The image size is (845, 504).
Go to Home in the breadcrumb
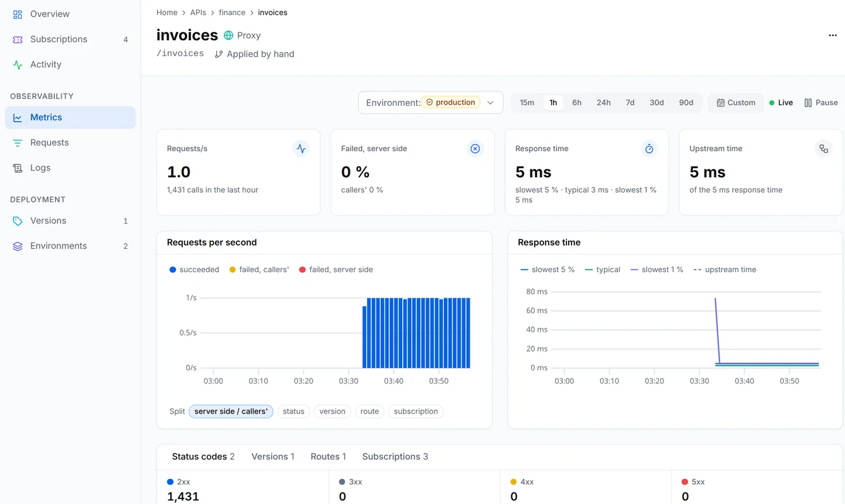pos(167,13)
